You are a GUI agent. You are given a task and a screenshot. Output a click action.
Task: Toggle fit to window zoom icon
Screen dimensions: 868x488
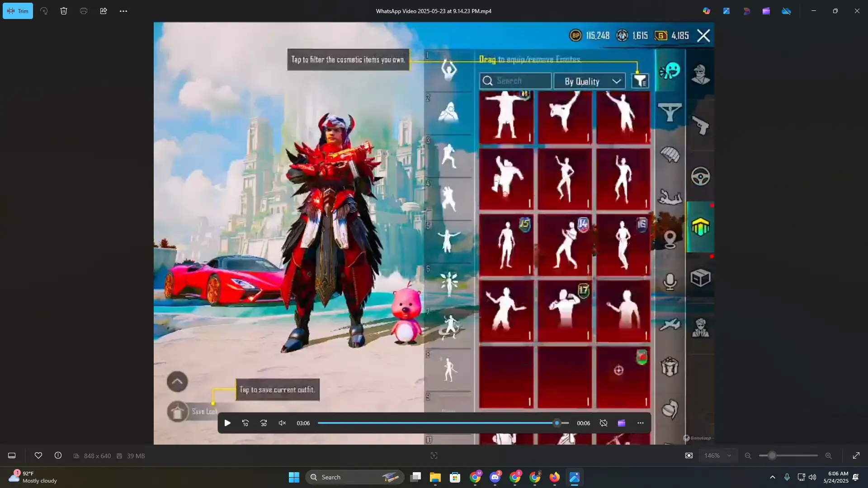click(689, 455)
